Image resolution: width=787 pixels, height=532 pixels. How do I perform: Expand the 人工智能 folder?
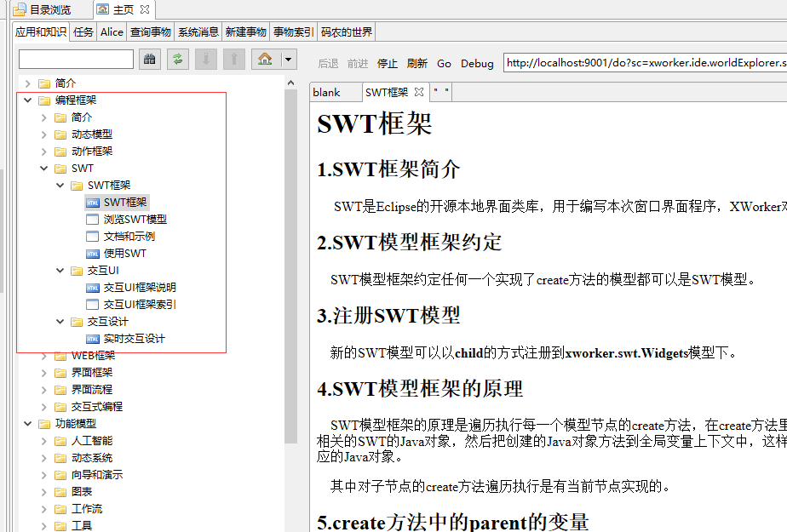44,441
